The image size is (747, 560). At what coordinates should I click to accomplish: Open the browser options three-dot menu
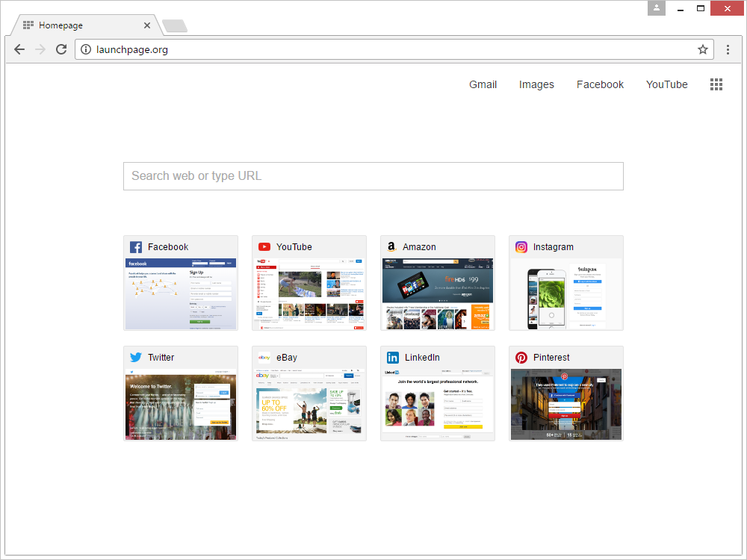(728, 49)
